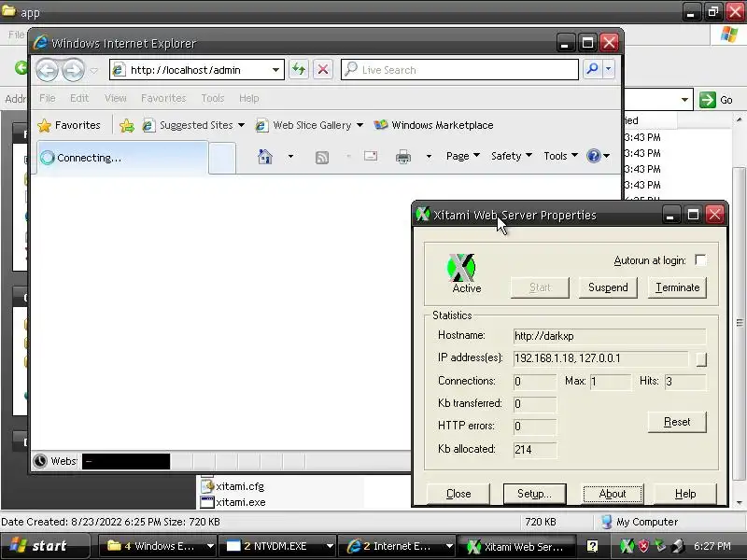The image size is (747, 560).
Task: Click the New Tab button
Action: [x=222, y=158]
